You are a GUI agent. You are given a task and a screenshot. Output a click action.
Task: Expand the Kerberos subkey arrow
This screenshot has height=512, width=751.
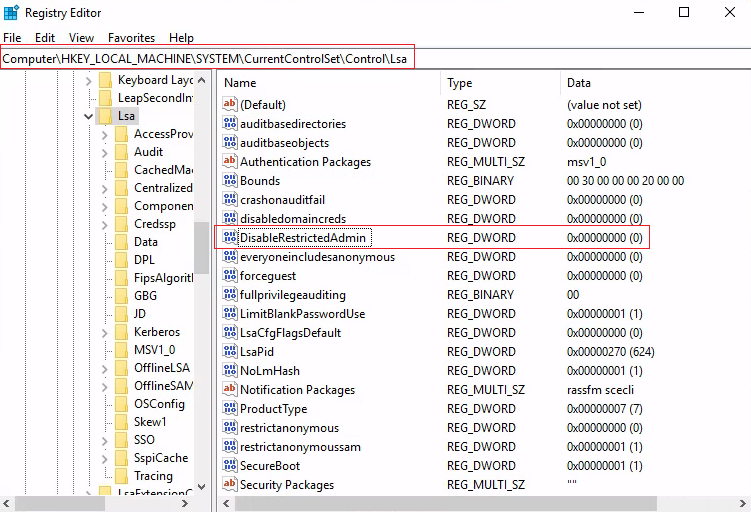[105, 332]
